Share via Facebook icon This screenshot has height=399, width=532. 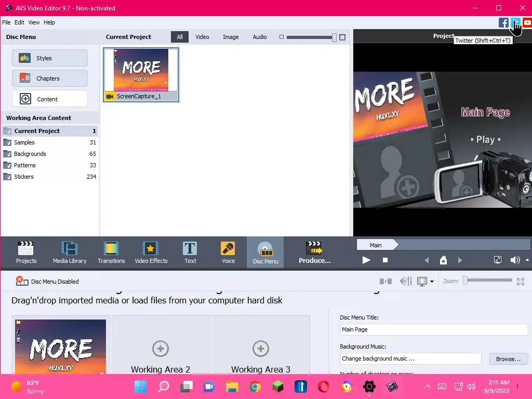(503, 23)
